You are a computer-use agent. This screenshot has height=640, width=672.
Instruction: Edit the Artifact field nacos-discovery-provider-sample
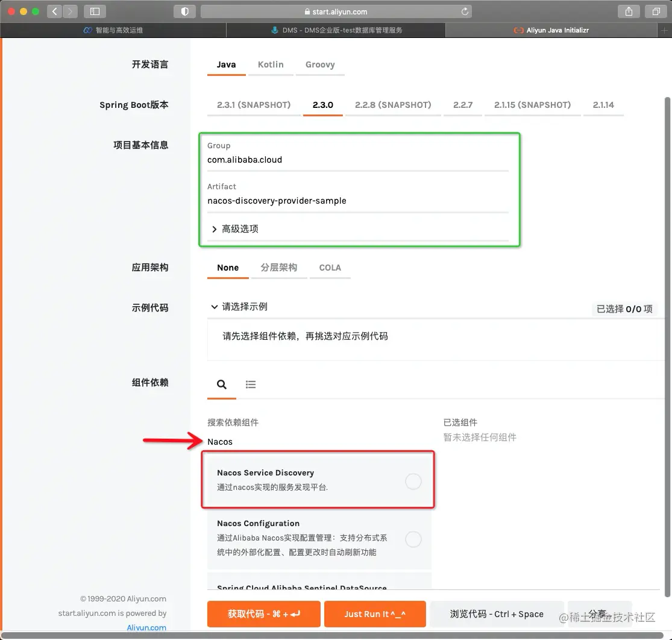point(358,201)
